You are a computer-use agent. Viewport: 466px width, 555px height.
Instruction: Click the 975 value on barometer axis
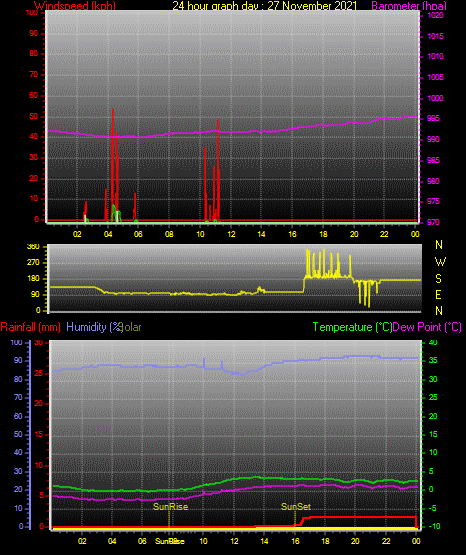[433, 201]
